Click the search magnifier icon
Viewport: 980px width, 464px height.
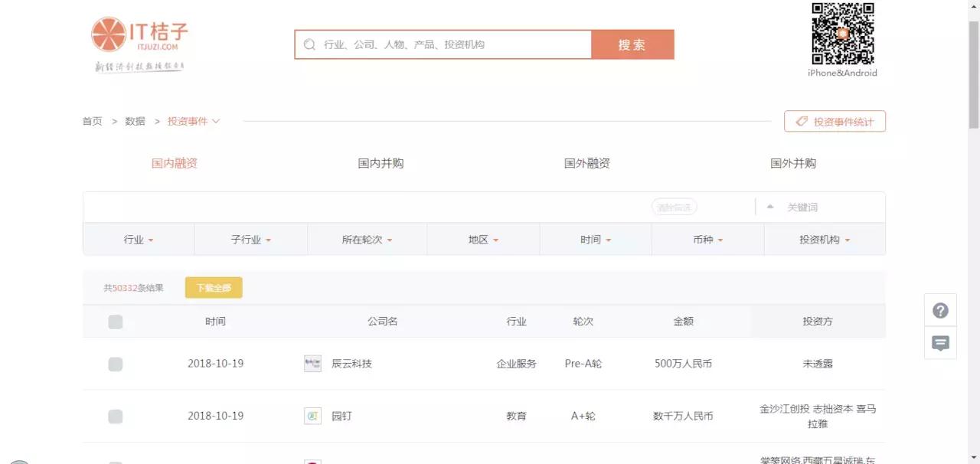(309, 44)
